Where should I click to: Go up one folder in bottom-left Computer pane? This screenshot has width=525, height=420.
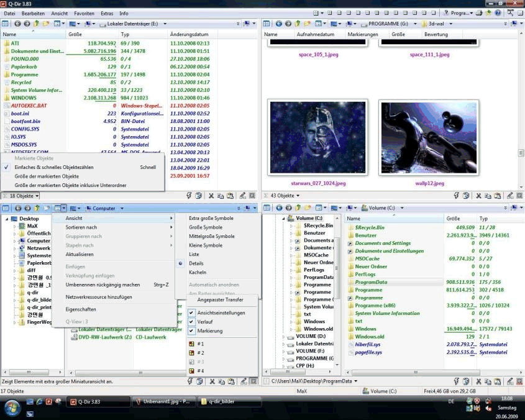tap(37, 208)
